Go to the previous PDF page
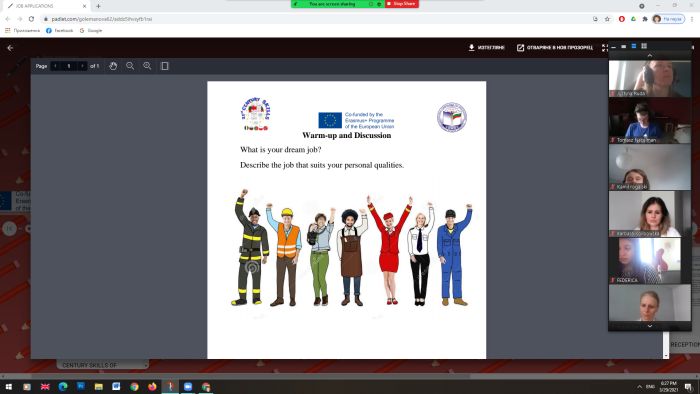 pos(55,66)
